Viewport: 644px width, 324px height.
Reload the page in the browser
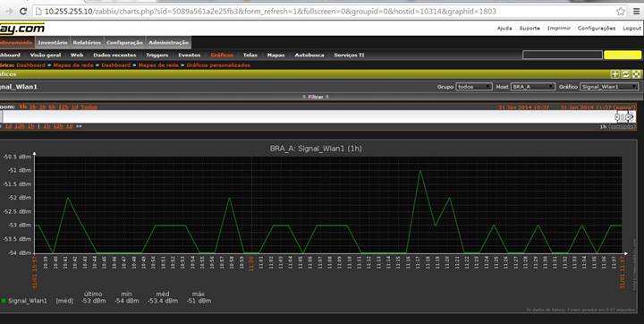pyautogui.click(x=24, y=12)
